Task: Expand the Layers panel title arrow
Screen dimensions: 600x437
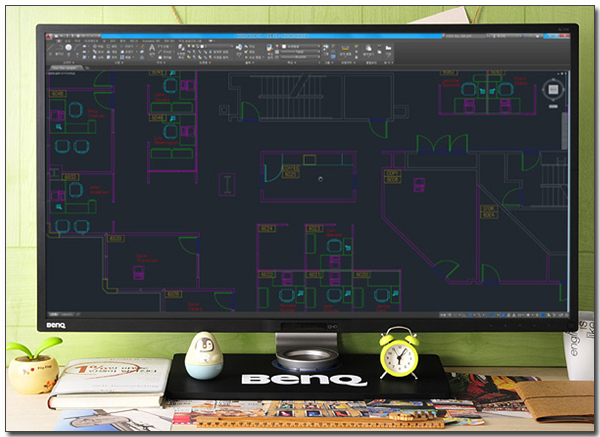Action: 210,62
